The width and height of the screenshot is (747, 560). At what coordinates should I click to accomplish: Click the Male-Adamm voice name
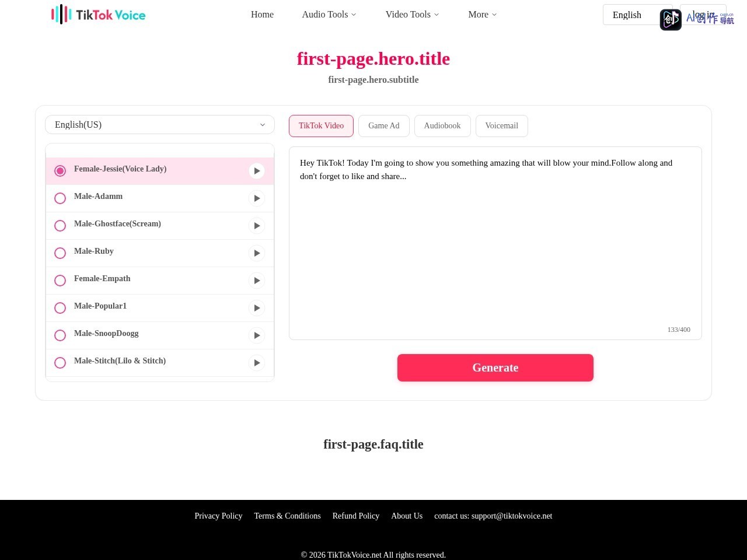point(98,196)
